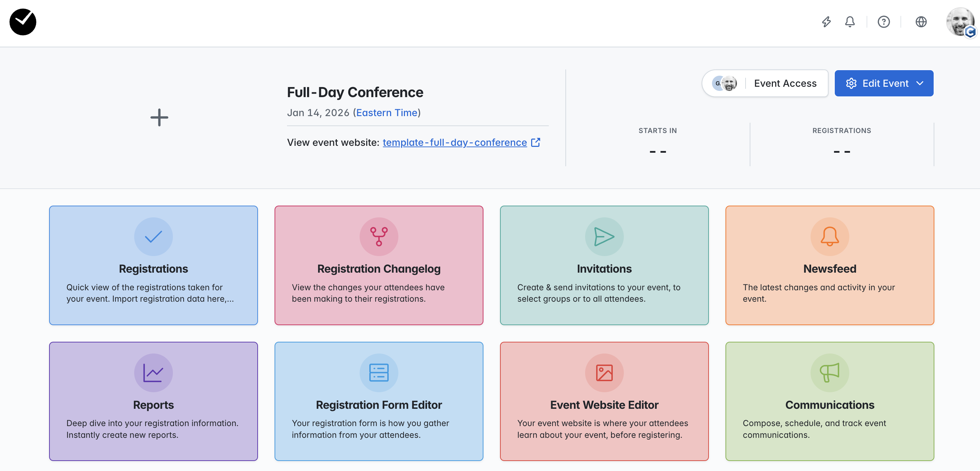Viewport: 980px width, 471px height.
Task: Open the template-full-day-conference website link
Action: 455,143
